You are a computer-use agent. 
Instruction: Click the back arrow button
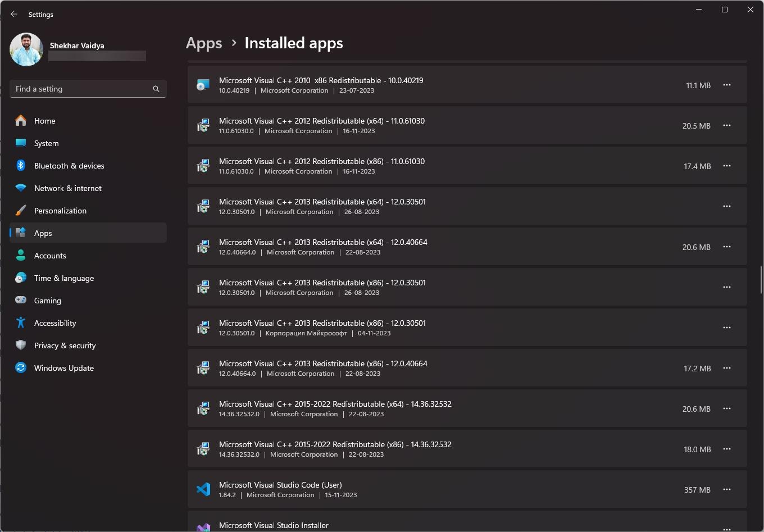coord(13,14)
